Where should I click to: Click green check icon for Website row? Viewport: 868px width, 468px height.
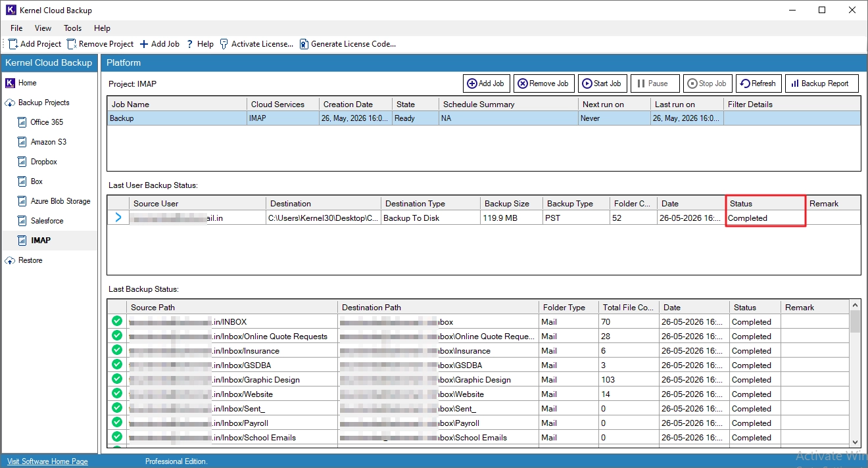click(117, 394)
